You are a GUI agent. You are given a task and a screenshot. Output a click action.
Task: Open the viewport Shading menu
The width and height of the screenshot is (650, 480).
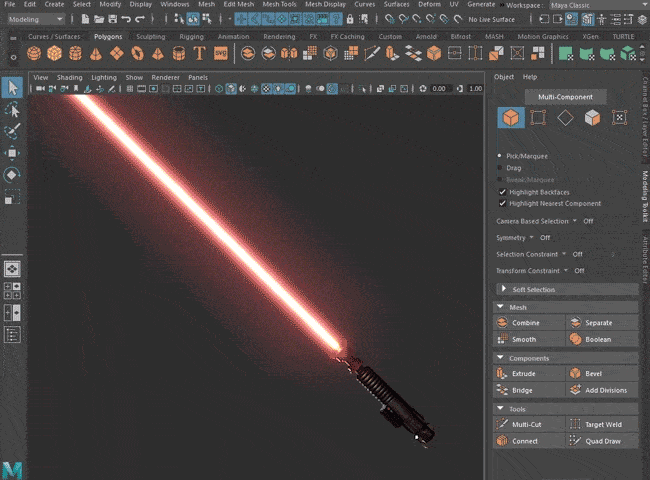pyautogui.click(x=70, y=78)
